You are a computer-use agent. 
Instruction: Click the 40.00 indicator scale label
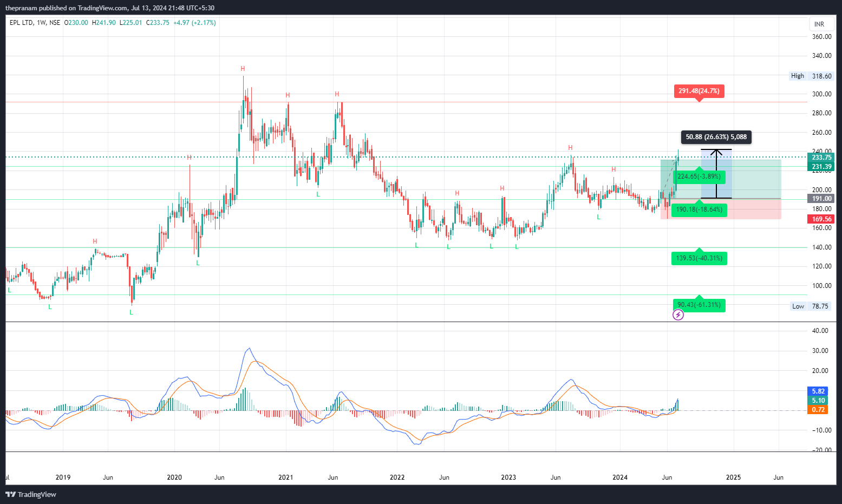821,331
